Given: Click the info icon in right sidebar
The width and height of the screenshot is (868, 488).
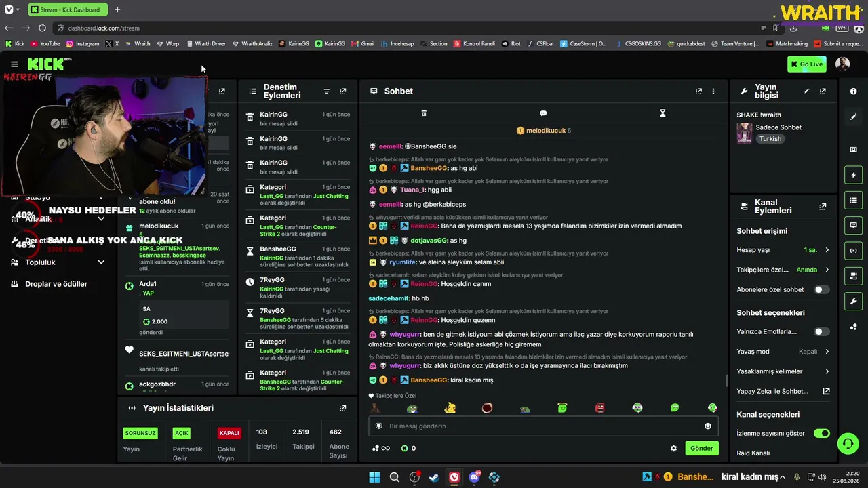Looking at the screenshot, I should click(853, 91).
